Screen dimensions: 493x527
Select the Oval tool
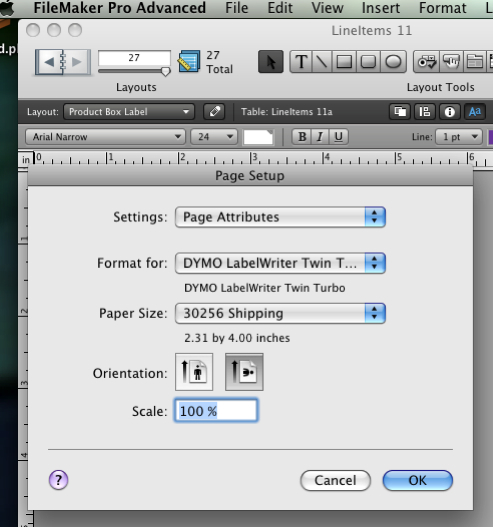(x=393, y=62)
